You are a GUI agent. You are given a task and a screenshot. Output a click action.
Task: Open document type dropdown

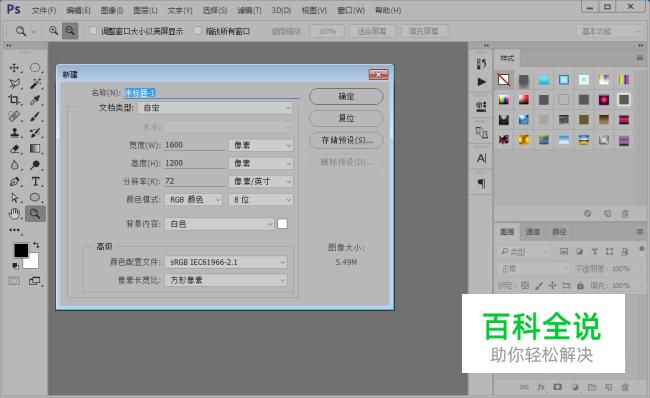[216, 108]
